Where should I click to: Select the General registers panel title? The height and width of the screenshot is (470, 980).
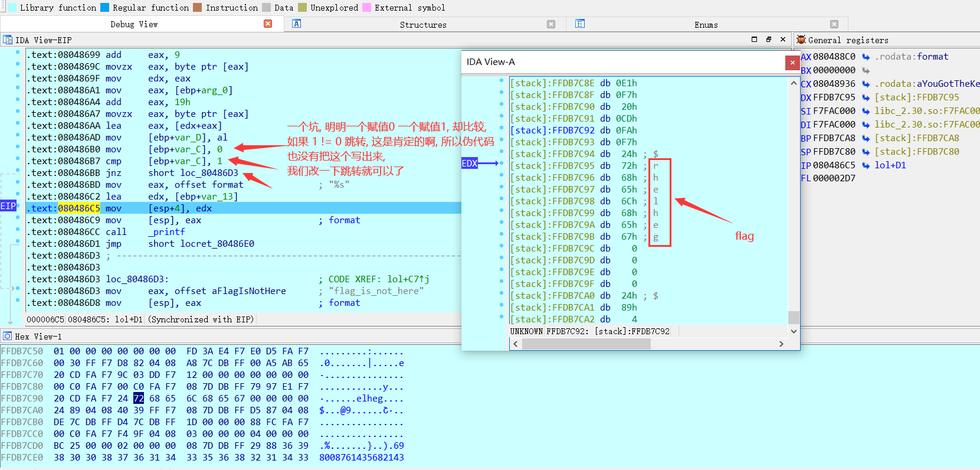[848, 40]
